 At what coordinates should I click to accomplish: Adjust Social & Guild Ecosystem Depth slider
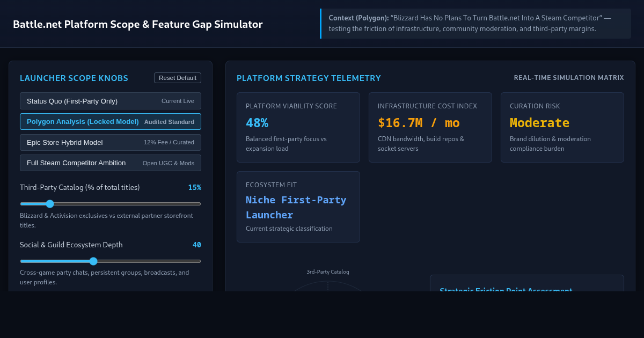[x=111, y=261]
